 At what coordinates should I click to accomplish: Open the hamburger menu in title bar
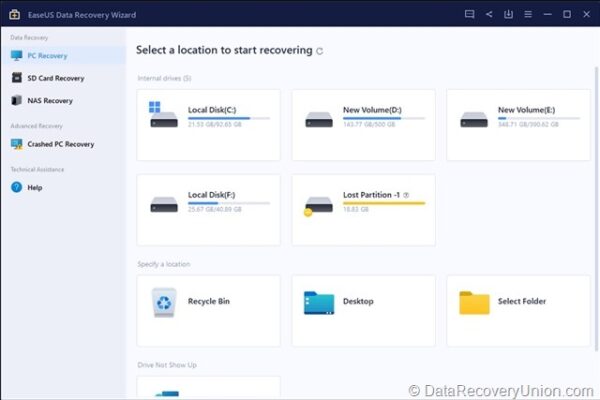point(527,14)
